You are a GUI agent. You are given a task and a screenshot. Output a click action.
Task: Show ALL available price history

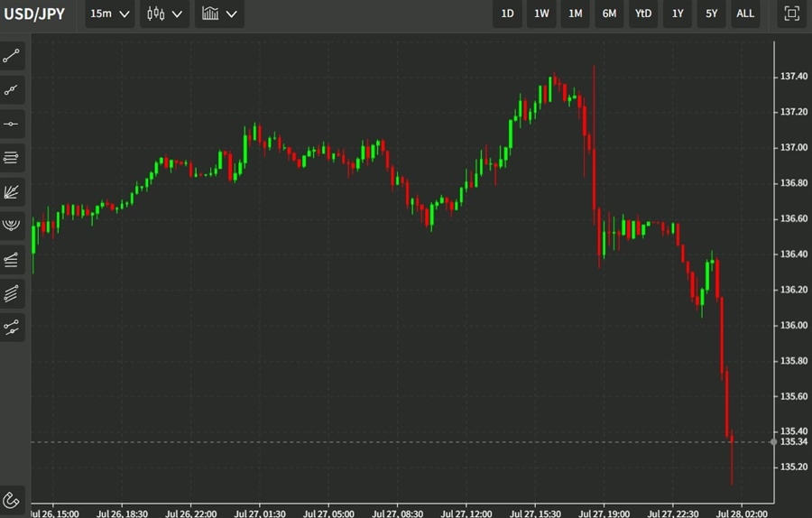pos(745,14)
